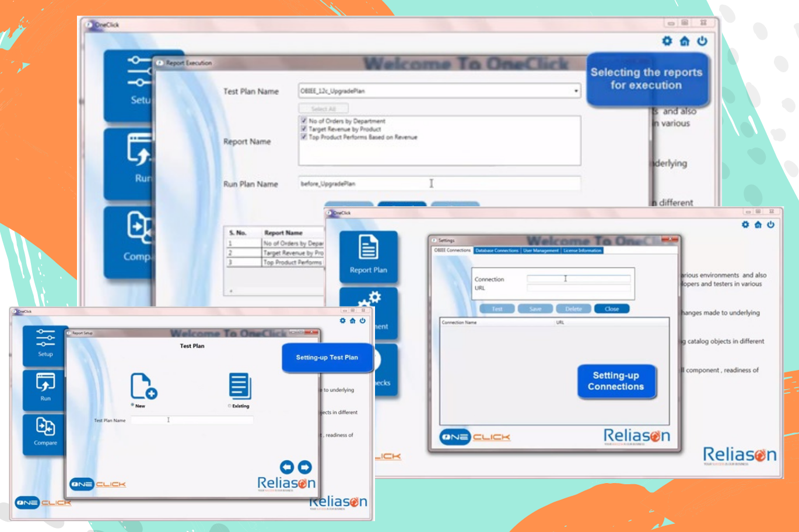
Task: Click home icon in Report Setup main window
Action: click(x=352, y=320)
